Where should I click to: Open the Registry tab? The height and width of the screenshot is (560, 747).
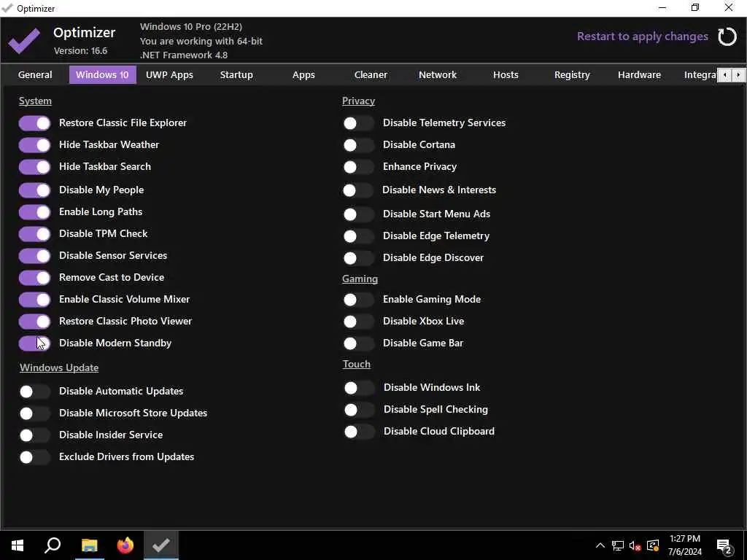tap(572, 75)
